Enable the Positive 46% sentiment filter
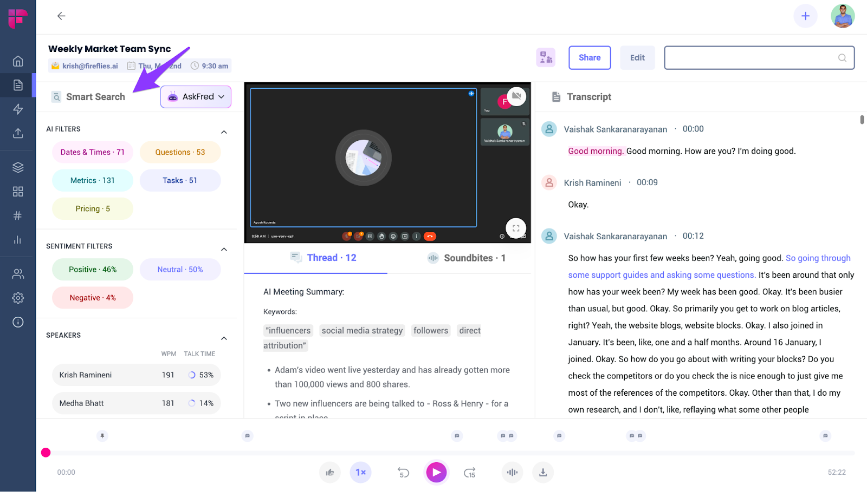Viewport: 867px width, 504px height. [92, 269]
